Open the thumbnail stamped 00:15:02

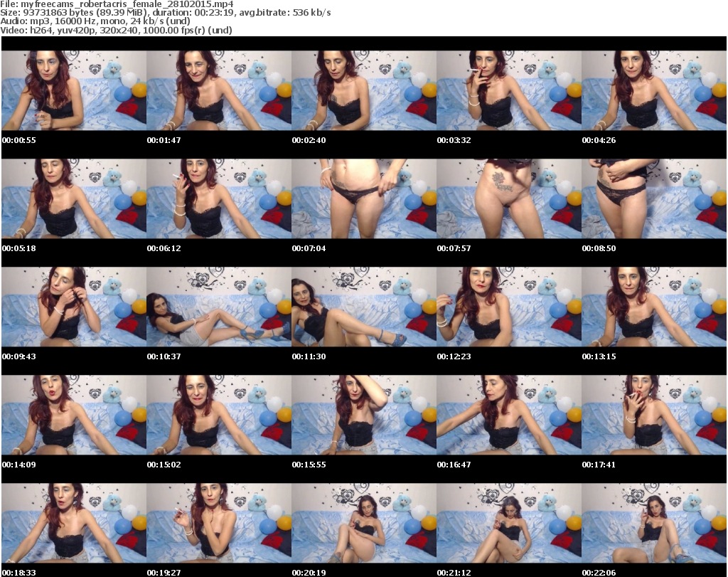[x=219, y=415]
